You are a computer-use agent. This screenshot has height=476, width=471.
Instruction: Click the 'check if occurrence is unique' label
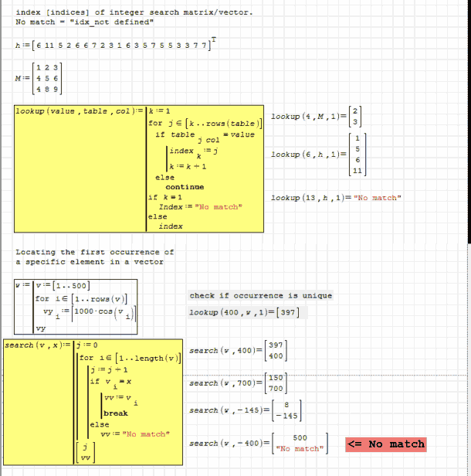click(x=260, y=295)
